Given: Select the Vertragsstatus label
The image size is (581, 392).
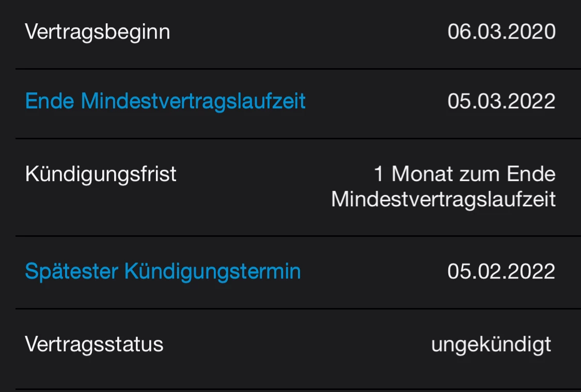Looking at the screenshot, I should (94, 344).
